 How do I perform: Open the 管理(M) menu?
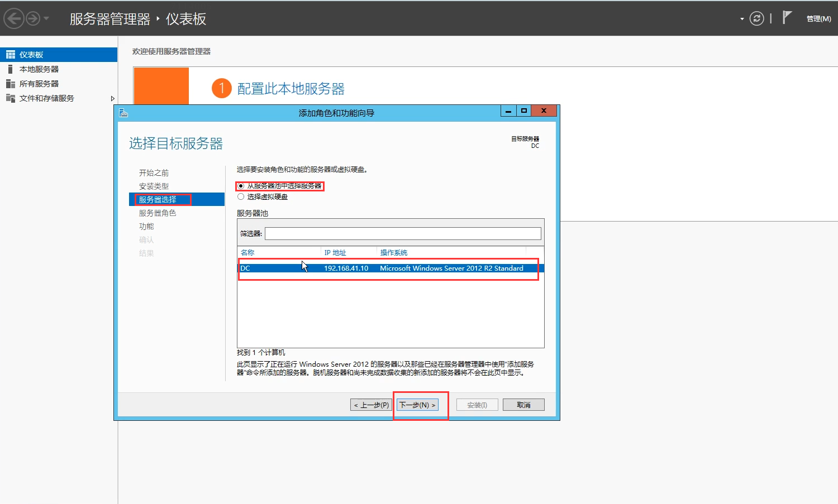(x=818, y=19)
